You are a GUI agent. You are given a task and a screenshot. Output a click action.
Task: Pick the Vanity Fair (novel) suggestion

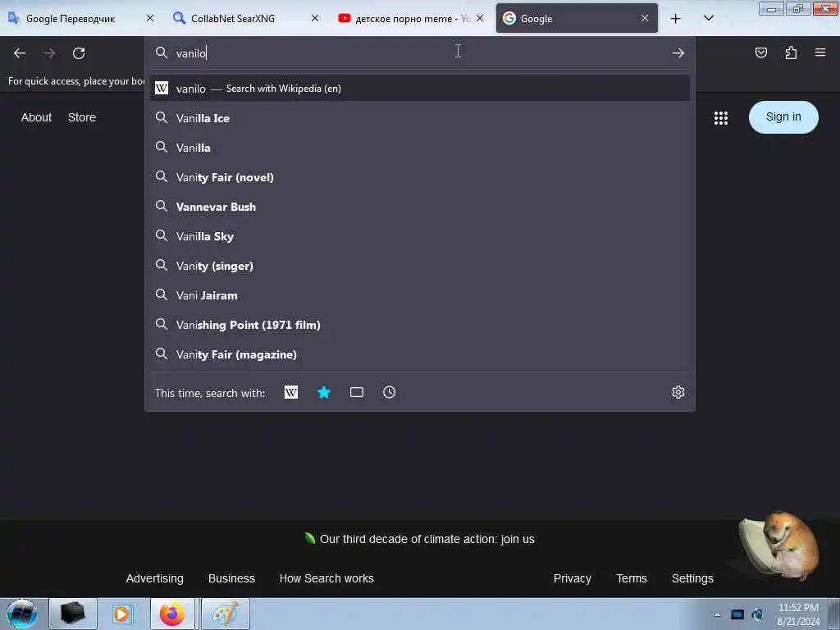[420, 177]
